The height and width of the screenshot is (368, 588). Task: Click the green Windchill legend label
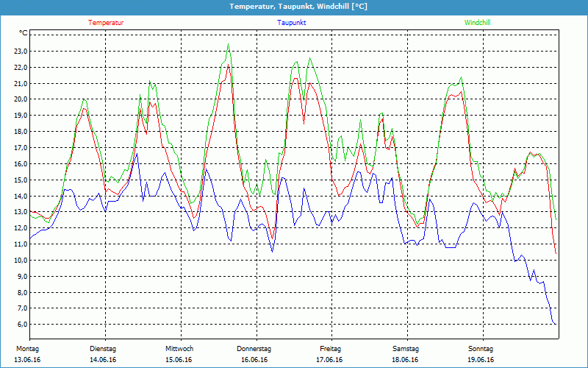[x=477, y=23]
